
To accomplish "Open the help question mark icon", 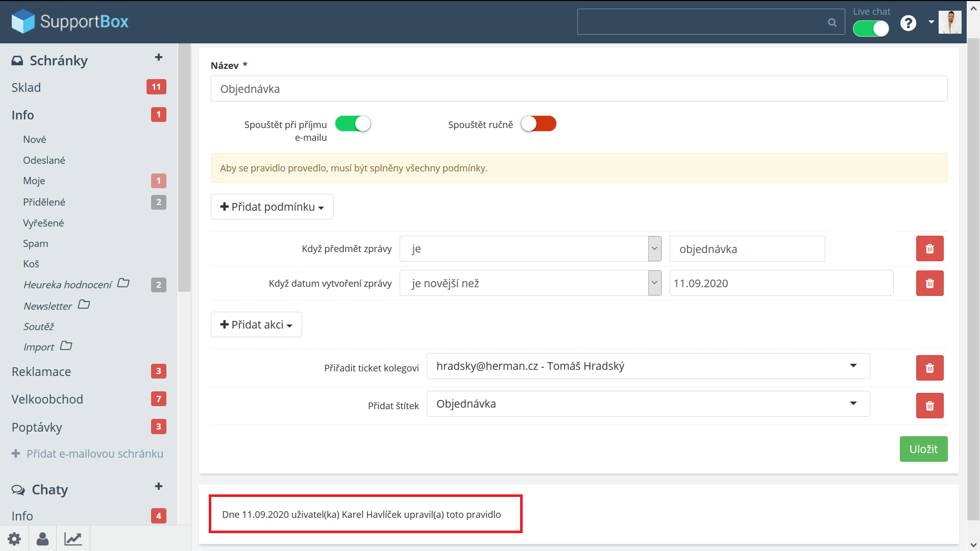I will 908,23.
